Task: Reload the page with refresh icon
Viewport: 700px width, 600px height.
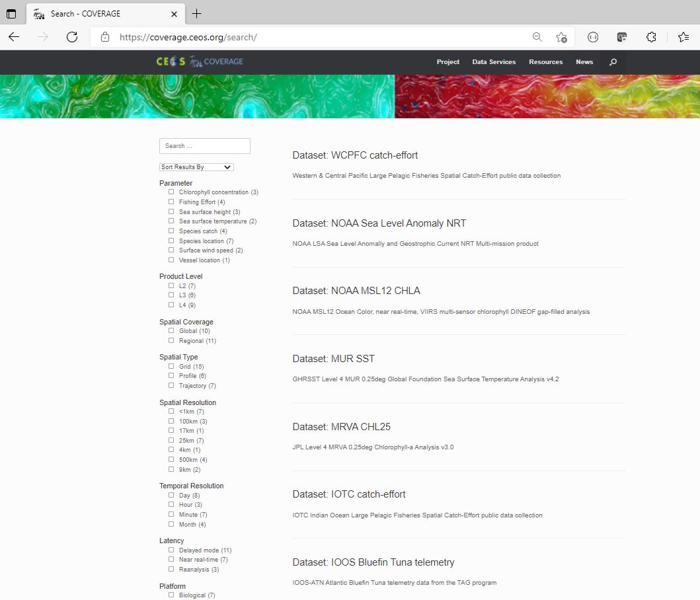Action: click(x=72, y=37)
